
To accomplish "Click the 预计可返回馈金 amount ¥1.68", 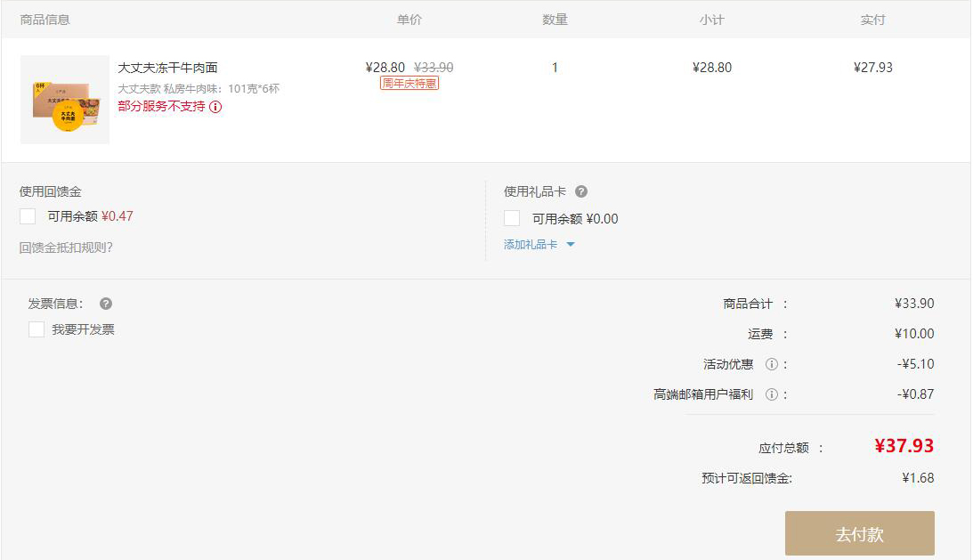I will [x=920, y=477].
